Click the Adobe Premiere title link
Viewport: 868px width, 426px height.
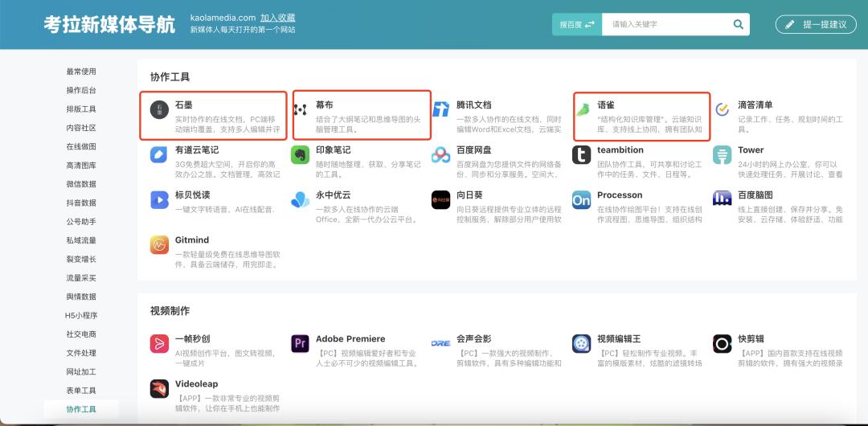(x=350, y=339)
